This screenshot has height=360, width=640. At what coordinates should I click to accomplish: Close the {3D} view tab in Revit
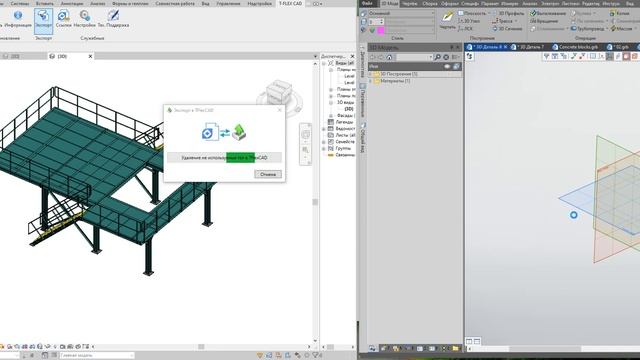click(x=90, y=56)
